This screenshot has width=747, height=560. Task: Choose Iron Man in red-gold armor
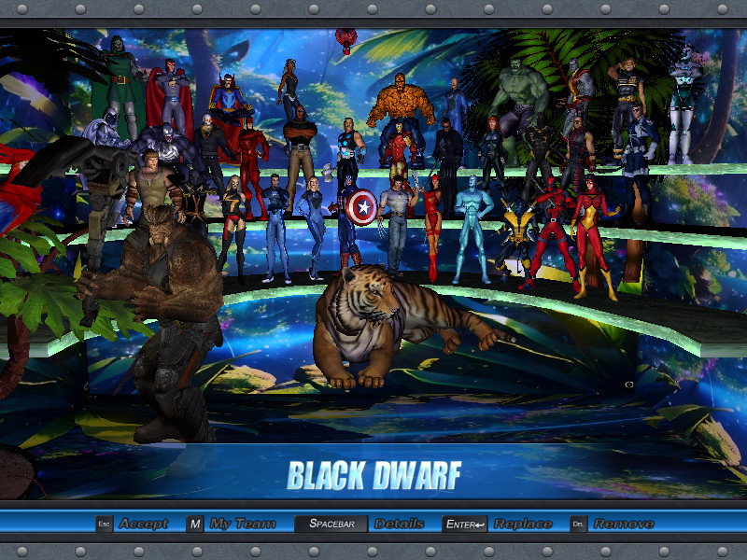(400, 150)
